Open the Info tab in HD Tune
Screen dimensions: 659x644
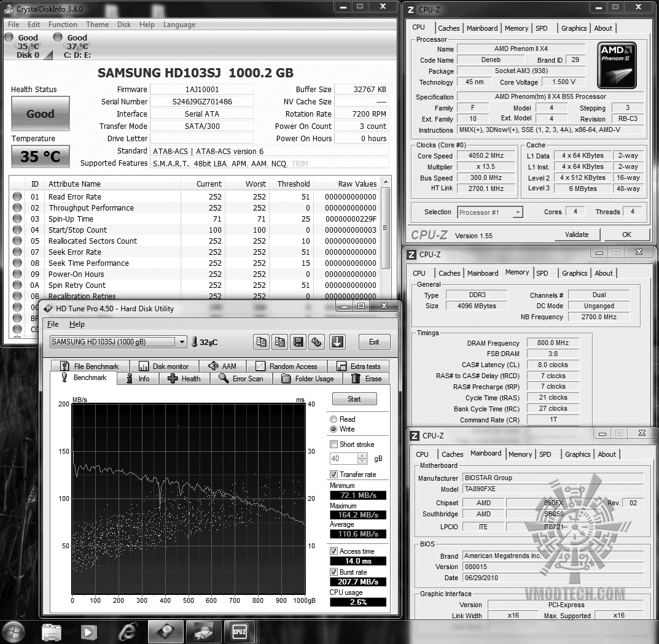(138, 379)
